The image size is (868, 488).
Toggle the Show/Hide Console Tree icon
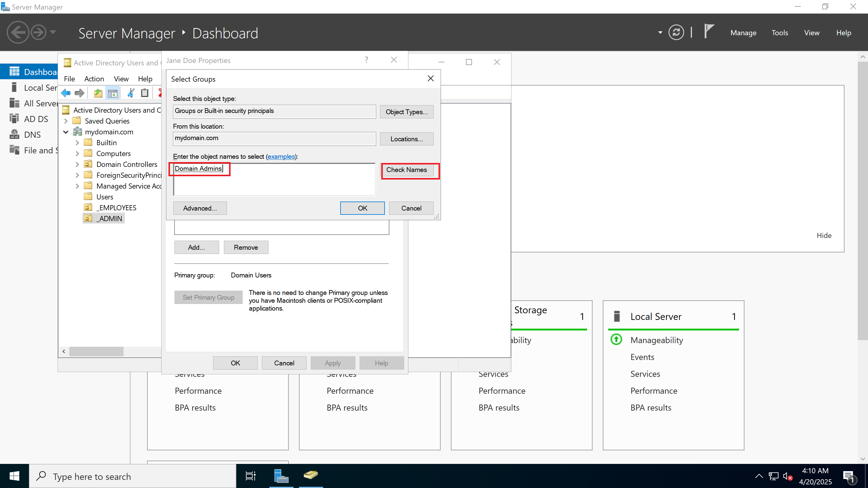pos(112,93)
